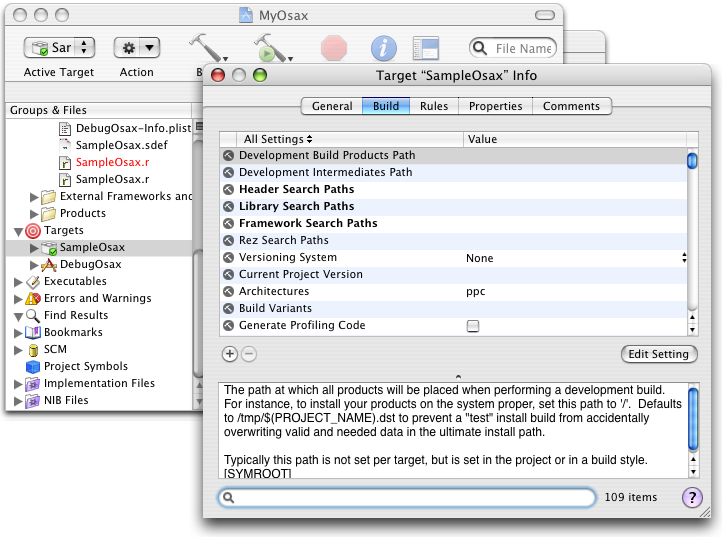Viewport: 722px width, 537px height.
Task: Click the add setting plus button
Action: click(230, 354)
